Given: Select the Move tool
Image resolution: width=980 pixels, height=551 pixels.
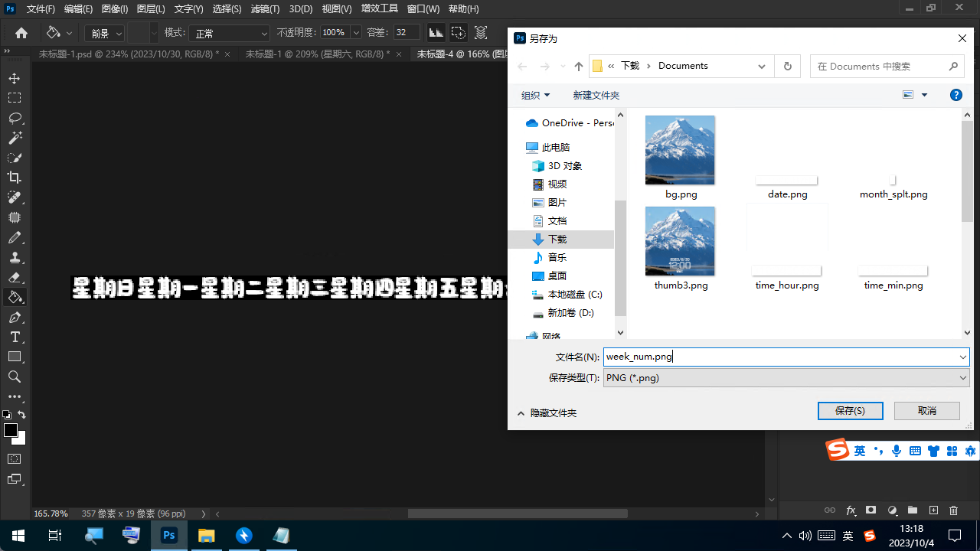Looking at the screenshot, I should (x=15, y=79).
